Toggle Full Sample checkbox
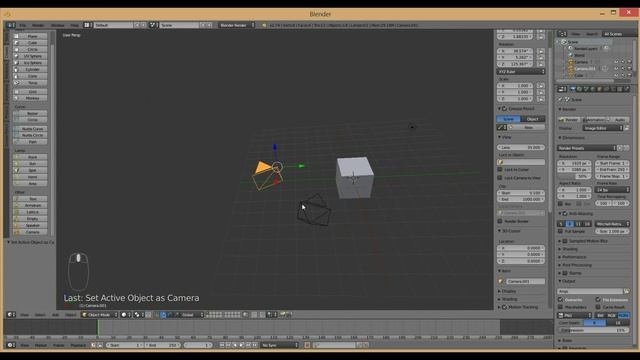This screenshot has height=360, width=640. click(561, 231)
